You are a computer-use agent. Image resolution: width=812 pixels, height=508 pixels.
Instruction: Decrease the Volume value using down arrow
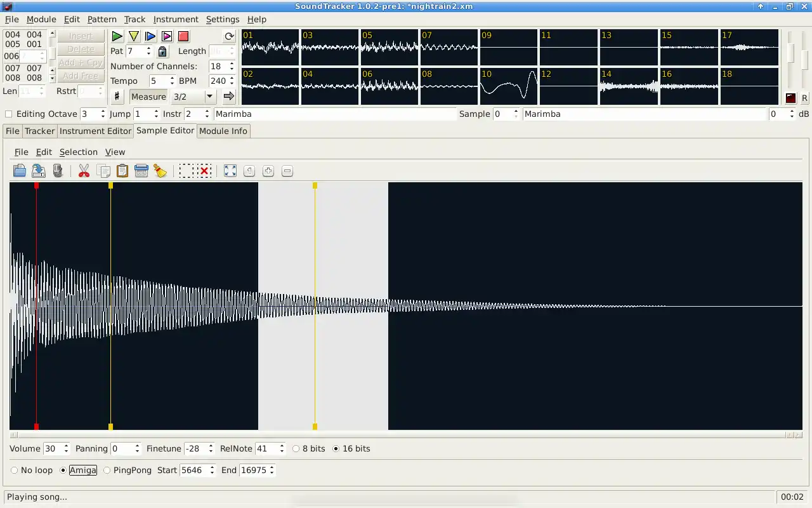click(67, 451)
